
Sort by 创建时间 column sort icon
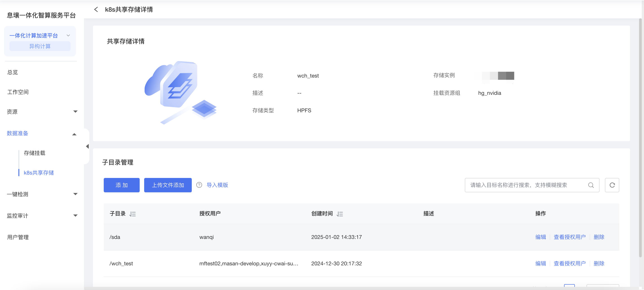pos(340,214)
